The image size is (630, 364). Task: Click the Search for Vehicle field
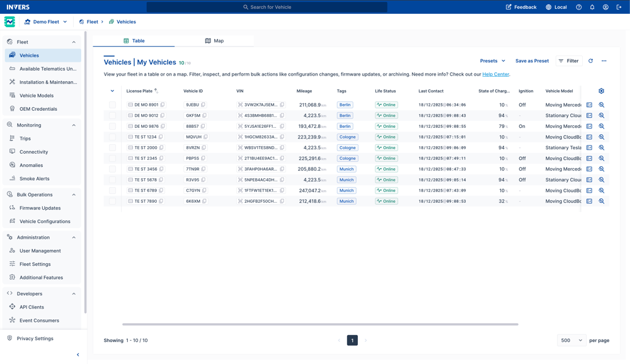click(267, 7)
